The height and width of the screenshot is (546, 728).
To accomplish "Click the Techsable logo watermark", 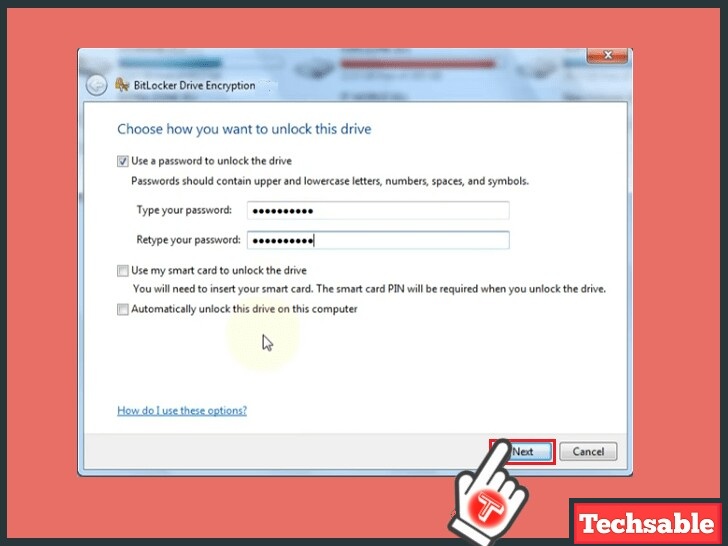I will 647,524.
